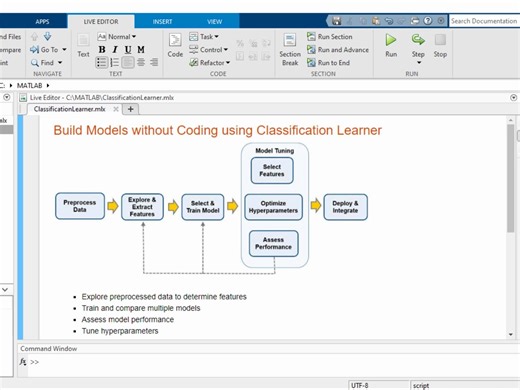Click Run Section
The image size is (520, 390).
[x=329, y=37]
